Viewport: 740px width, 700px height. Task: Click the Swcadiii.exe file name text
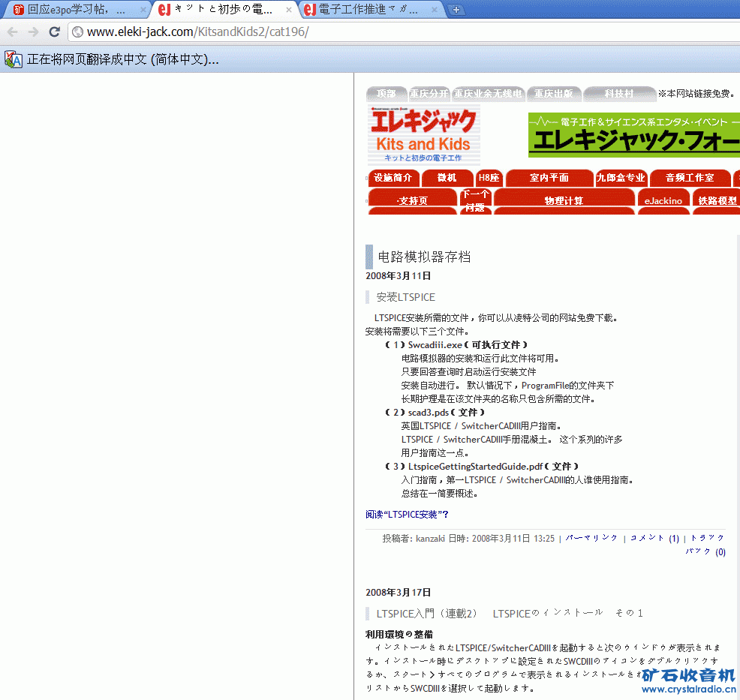click(435, 345)
